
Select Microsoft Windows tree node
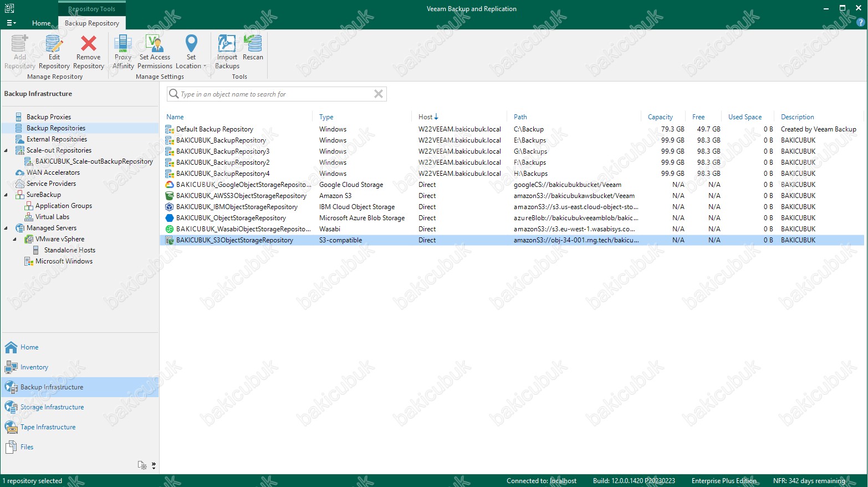click(64, 261)
